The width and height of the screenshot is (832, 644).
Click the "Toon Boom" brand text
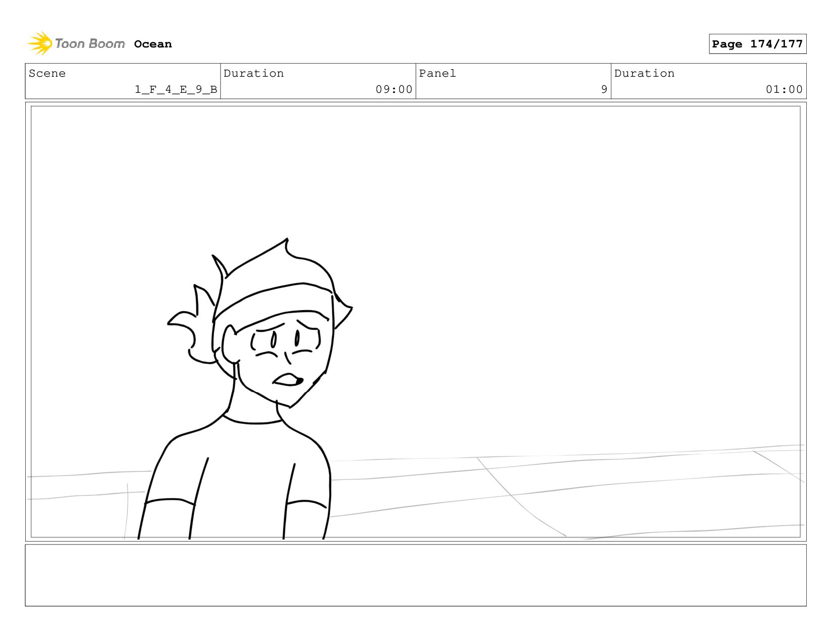coord(90,44)
